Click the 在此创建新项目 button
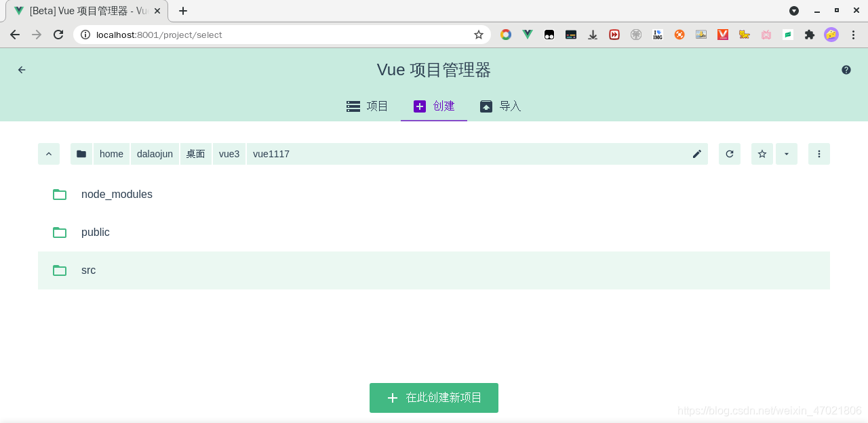The height and width of the screenshot is (423, 868). pos(433,398)
